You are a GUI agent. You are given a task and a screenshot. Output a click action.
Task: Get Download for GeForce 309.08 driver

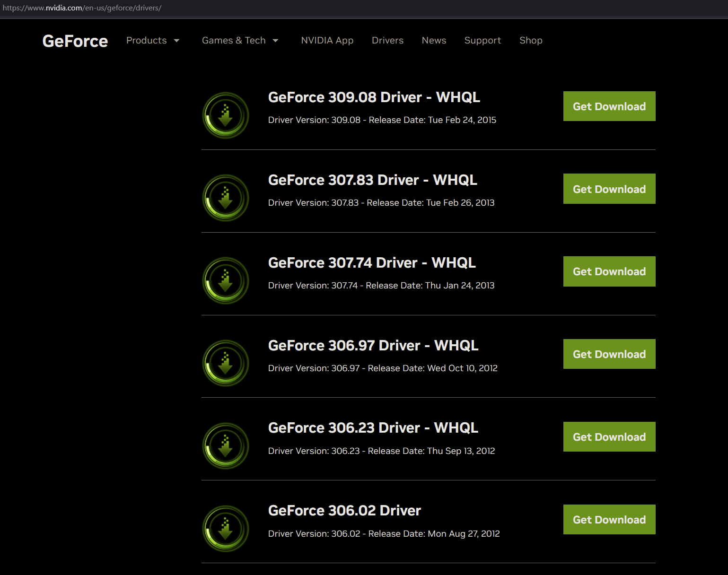point(609,106)
